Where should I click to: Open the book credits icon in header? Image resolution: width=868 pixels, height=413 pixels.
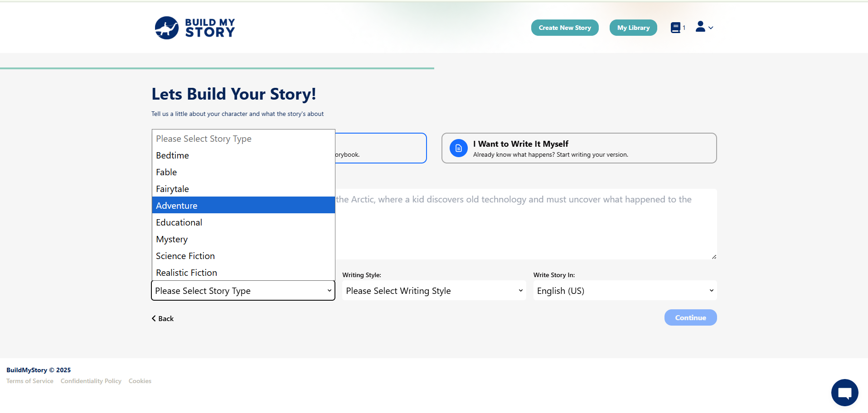[675, 28]
